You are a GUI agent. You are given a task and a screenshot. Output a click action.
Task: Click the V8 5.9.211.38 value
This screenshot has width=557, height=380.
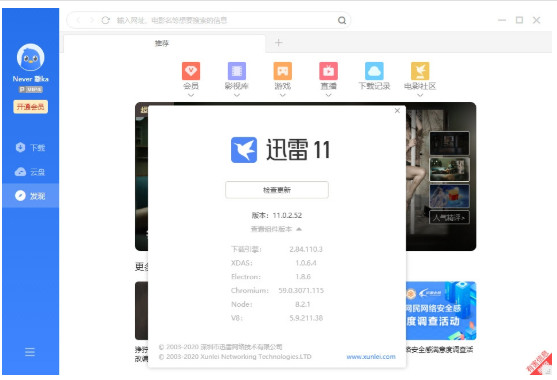pyautogui.click(x=306, y=318)
